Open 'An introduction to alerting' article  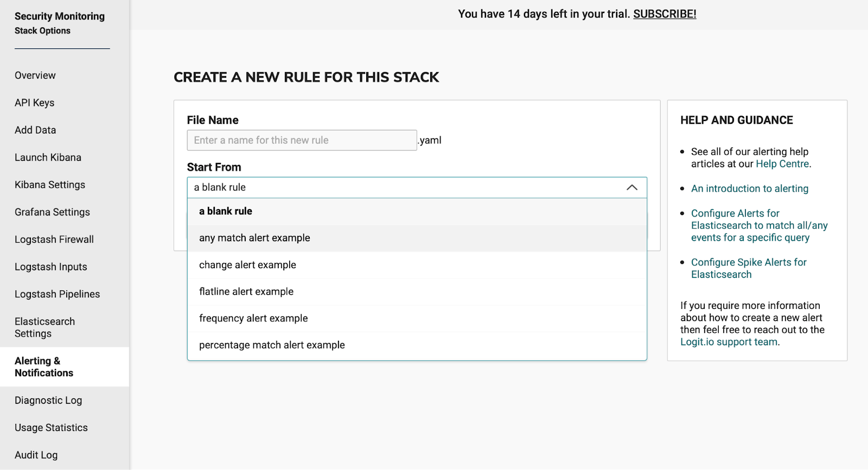[x=749, y=188]
